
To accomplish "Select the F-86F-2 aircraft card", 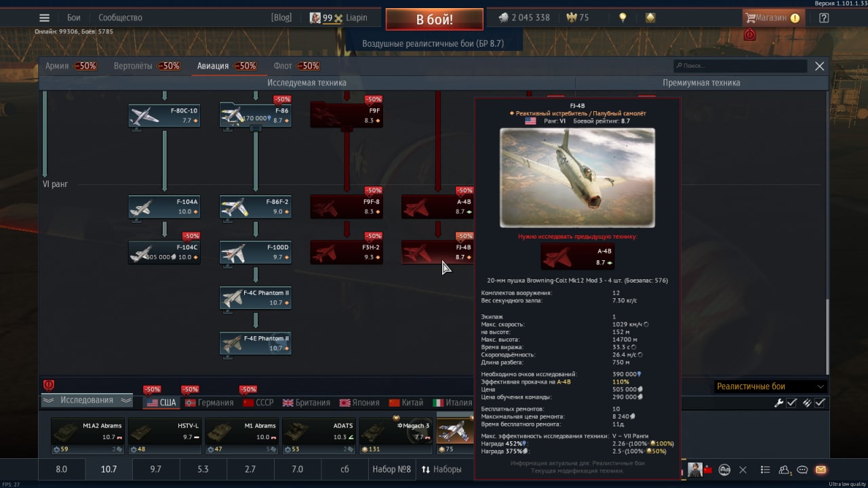I will pos(256,207).
